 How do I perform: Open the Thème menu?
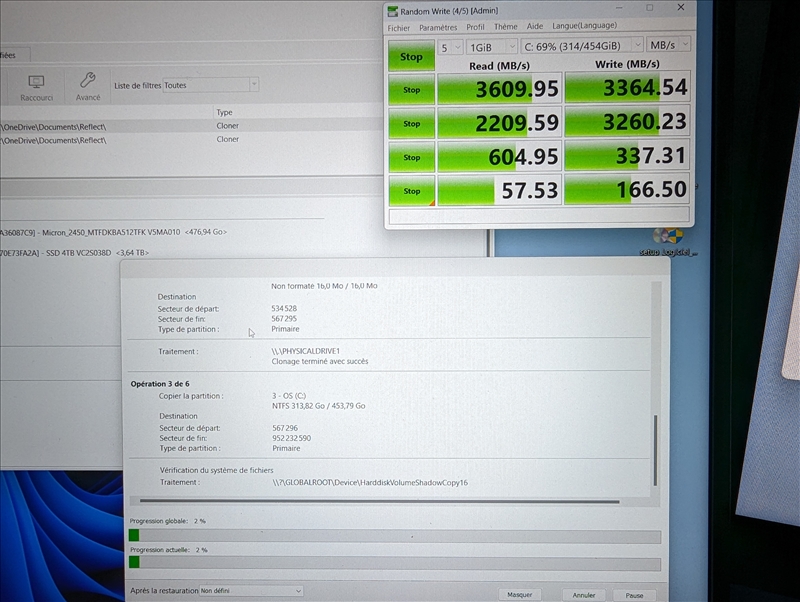[x=506, y=27]
